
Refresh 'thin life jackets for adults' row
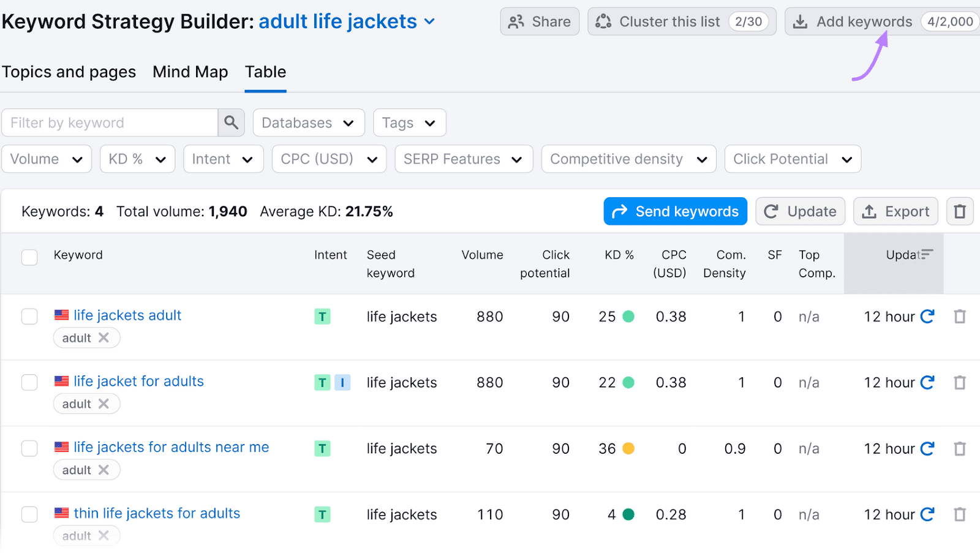point(927,514)
